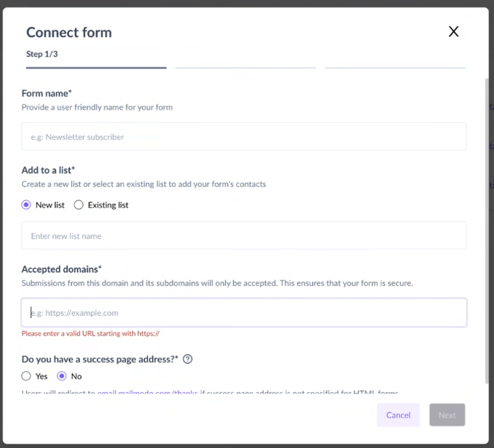Viewport: 494px width, 448px height.
Task: Choose the Existing list radio option
Action: coord(78,205)
